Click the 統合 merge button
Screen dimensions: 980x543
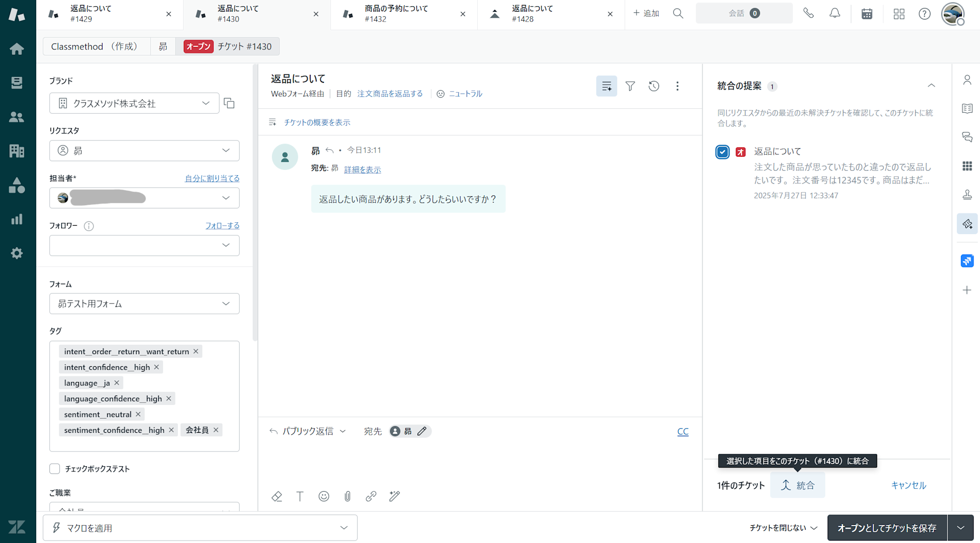(798, 486)
